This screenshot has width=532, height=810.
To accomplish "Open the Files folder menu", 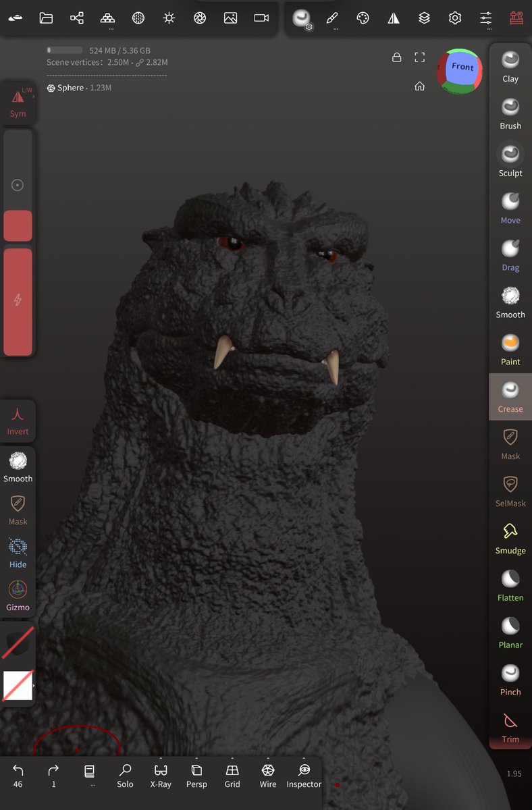I will (46, 18).
